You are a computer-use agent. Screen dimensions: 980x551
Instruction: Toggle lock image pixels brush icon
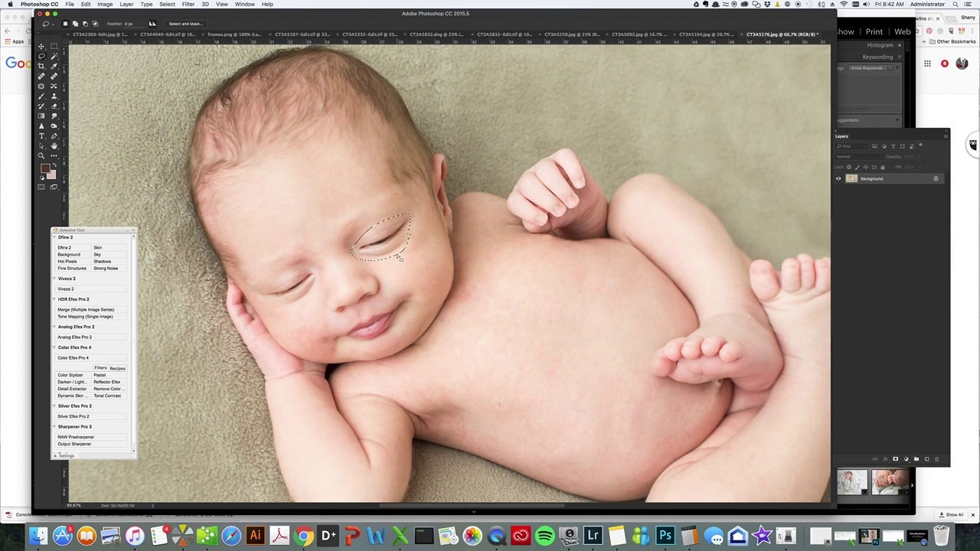point(857,167)
